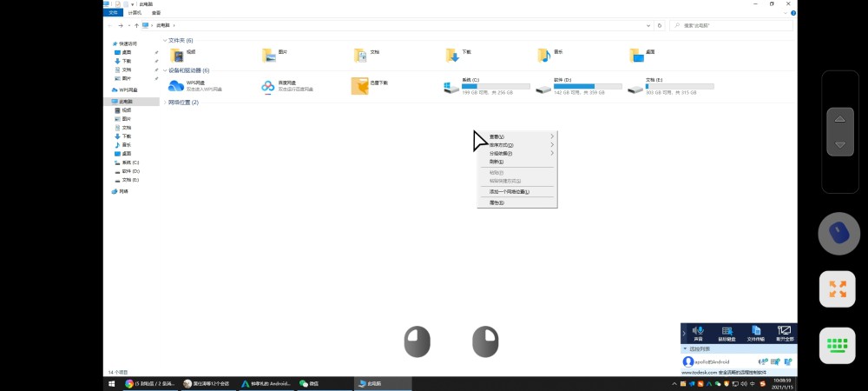Open the address bar history dropdown arrow
The image size is (868, 391).
[648, 25]
